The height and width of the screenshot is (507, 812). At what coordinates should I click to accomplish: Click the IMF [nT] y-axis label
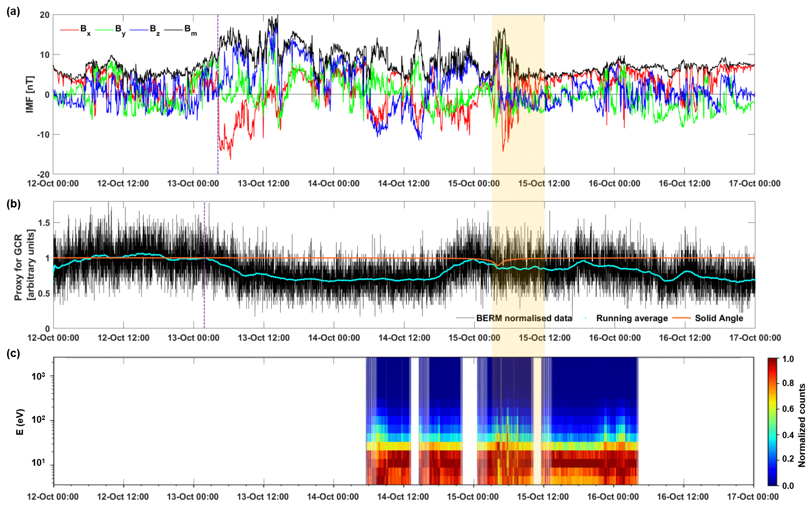click(x=30, y=94)
